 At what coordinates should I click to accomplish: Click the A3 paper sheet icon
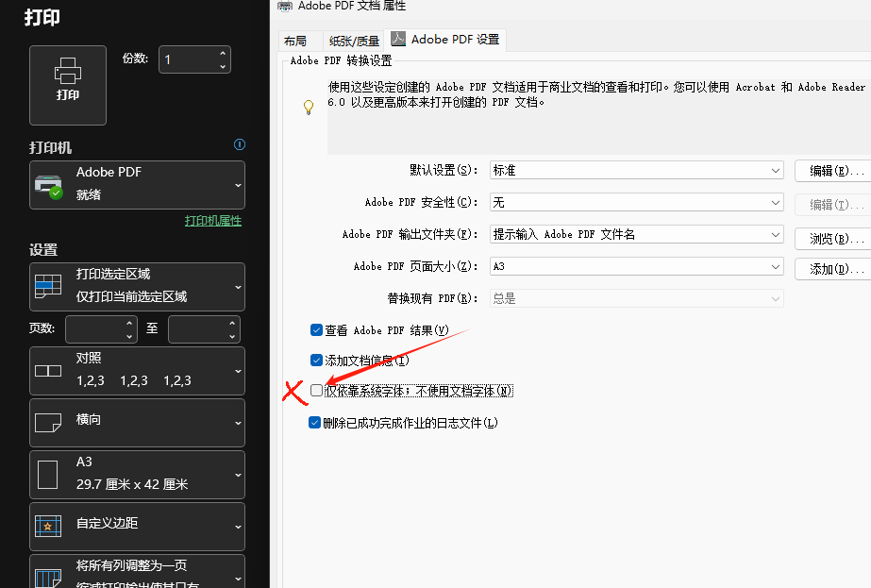pos(48,475)
